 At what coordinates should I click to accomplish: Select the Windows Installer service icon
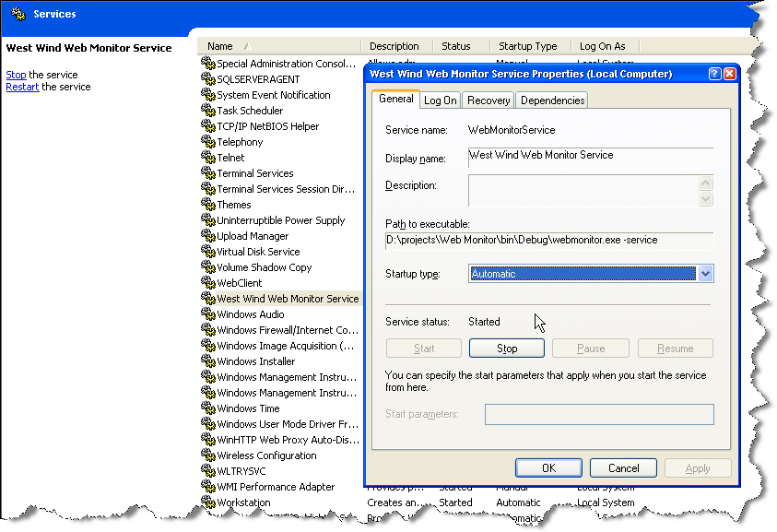click(207, 361)
